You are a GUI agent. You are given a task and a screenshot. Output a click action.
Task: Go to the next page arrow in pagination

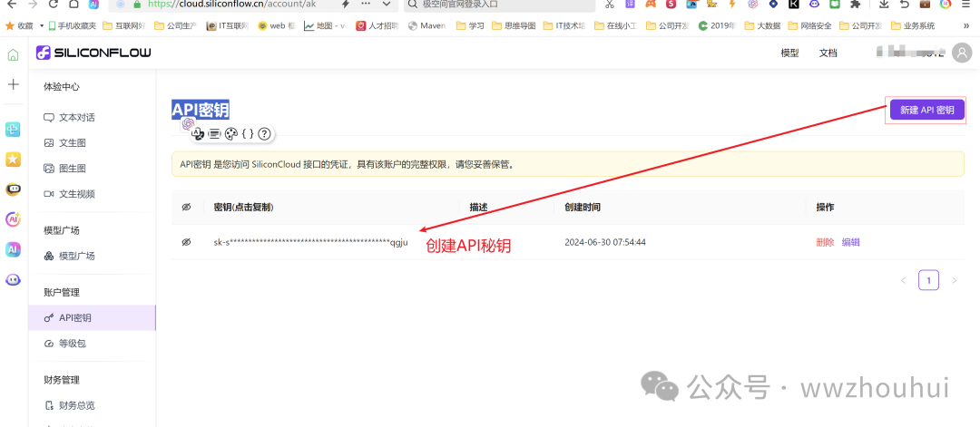click(x=954, y=280)
